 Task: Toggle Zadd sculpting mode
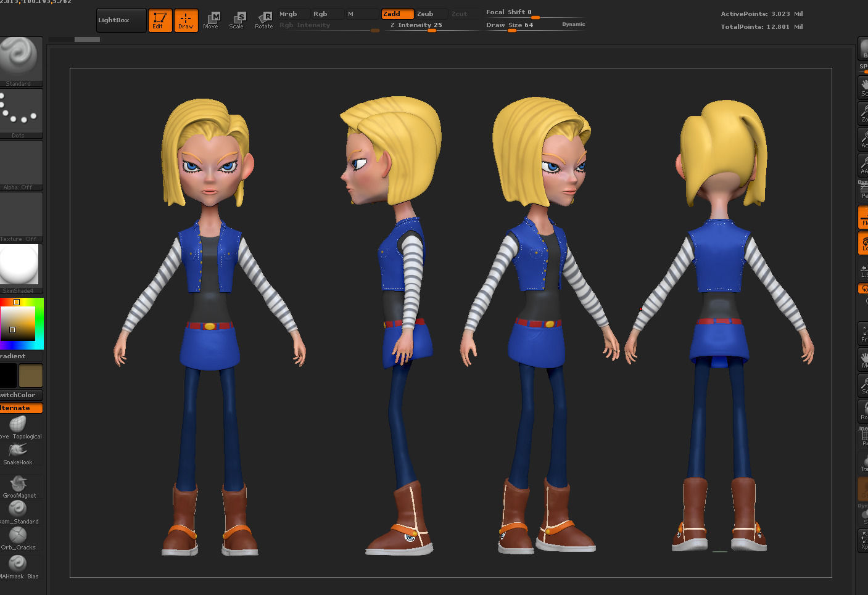pos(397,14)
